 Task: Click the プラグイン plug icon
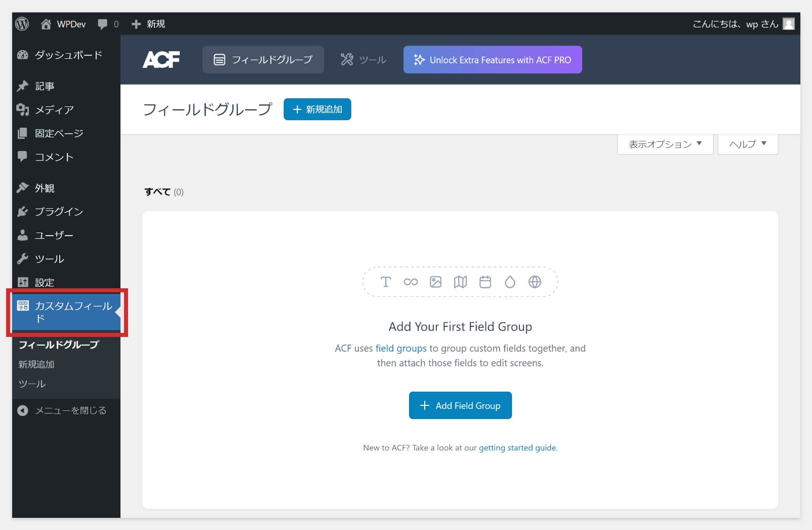(23, 211)
